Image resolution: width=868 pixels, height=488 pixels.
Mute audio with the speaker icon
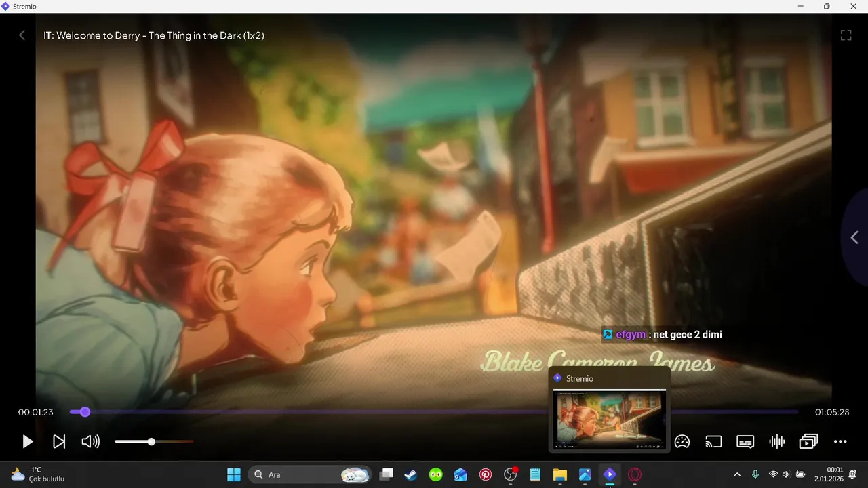click(x=90, y=442)
